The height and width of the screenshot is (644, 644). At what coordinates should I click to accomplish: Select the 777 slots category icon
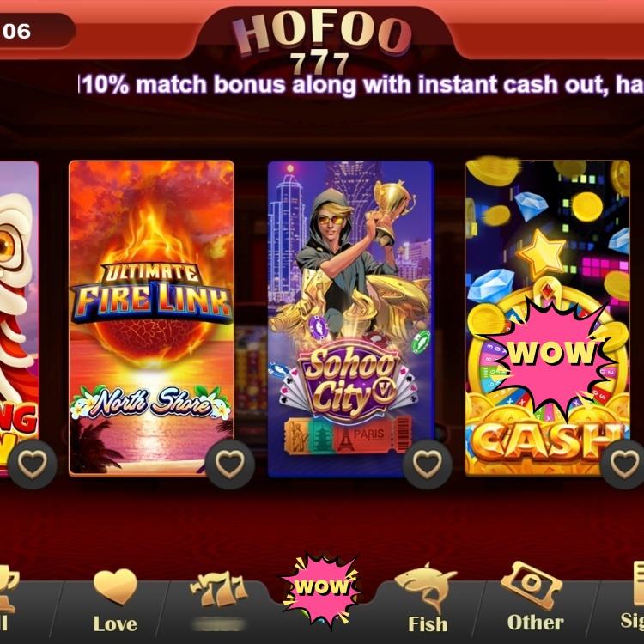tap(219, 590)
